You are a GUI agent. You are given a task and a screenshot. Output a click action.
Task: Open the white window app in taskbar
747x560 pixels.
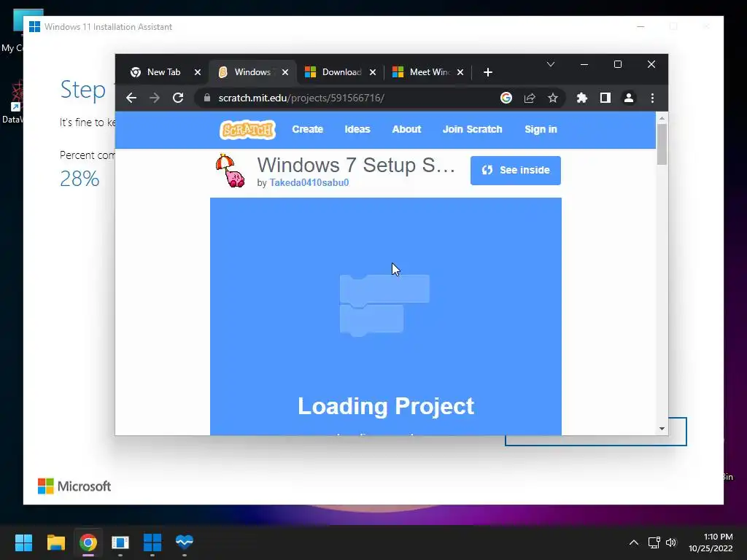coord(120,542)
